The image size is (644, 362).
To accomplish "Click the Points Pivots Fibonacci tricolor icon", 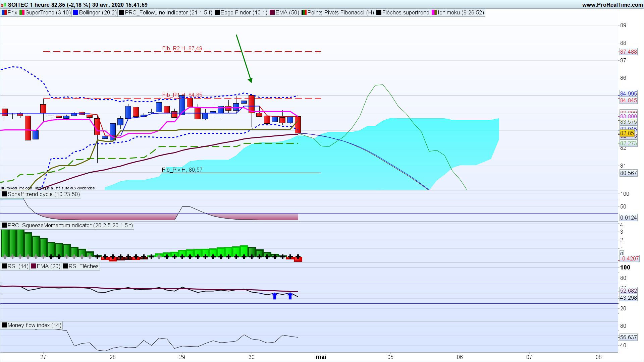I will 304,12.
